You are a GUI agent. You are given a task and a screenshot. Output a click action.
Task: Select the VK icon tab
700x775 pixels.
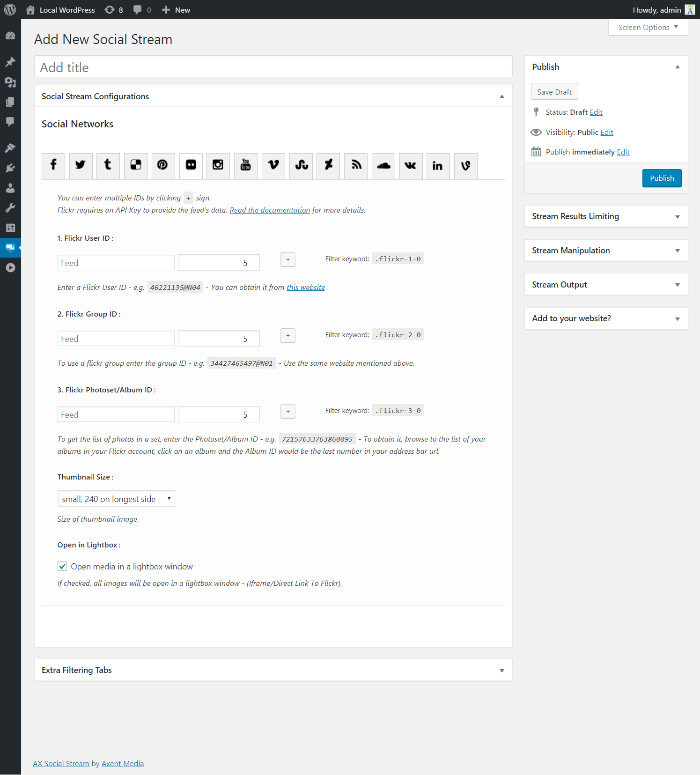click(x=411, y=165)
